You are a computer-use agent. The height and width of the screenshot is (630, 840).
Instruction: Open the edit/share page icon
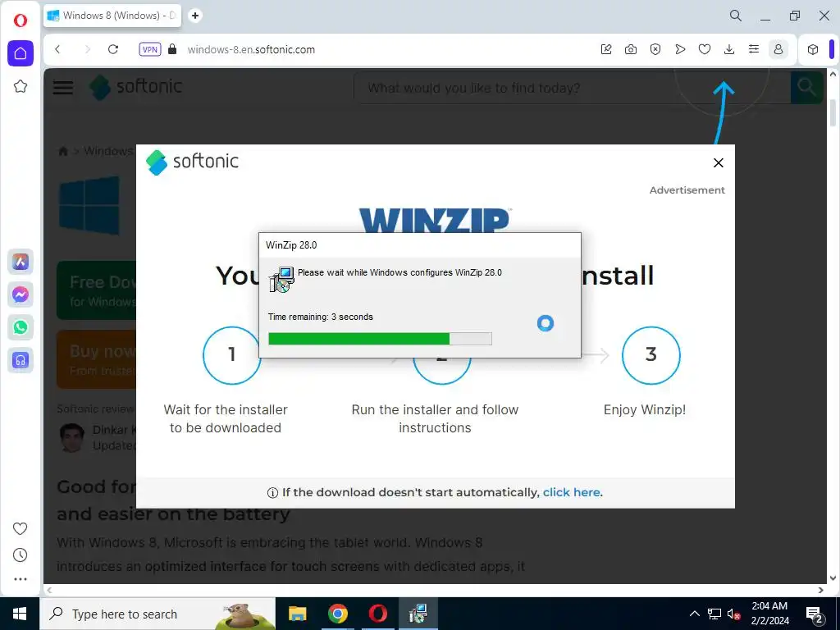point(606,49)
